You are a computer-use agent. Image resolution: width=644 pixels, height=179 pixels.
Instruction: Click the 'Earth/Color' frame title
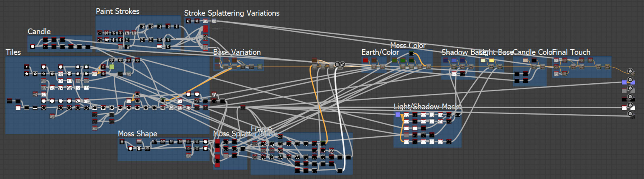click(x=380, y=52)
